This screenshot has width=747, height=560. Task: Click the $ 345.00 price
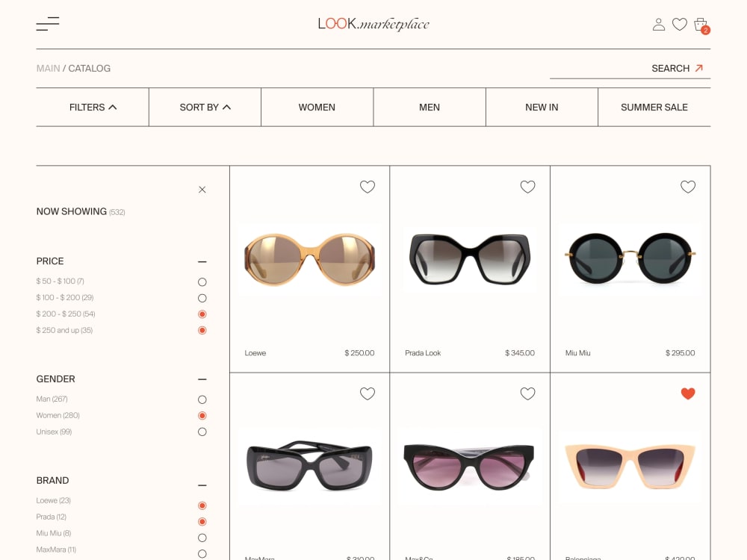[x=520, y=353]
